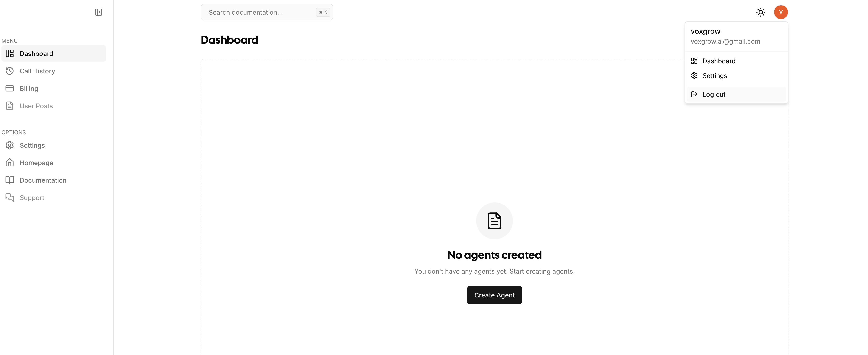
Task: Open Settings under Options in sidebar
Action: tap(53, 145)
